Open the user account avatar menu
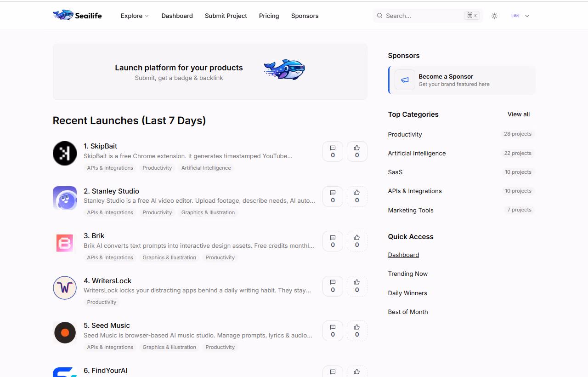 520,16
